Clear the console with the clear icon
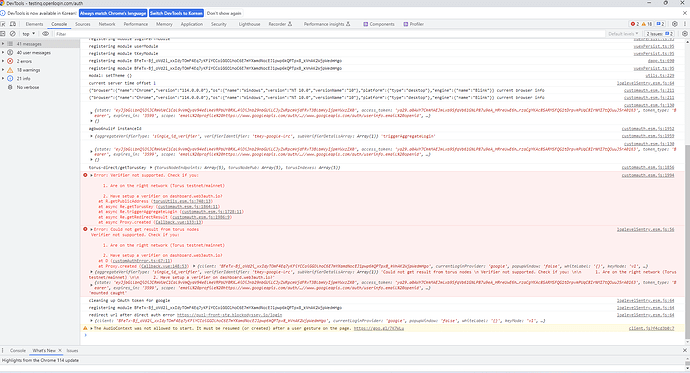 (13, 34)
